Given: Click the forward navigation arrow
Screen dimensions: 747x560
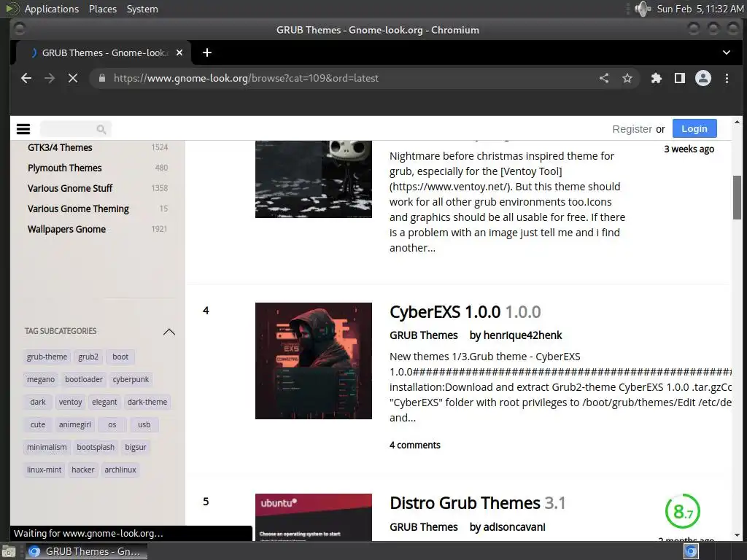Looking at the screenshot, I should (x=50, y=78).
